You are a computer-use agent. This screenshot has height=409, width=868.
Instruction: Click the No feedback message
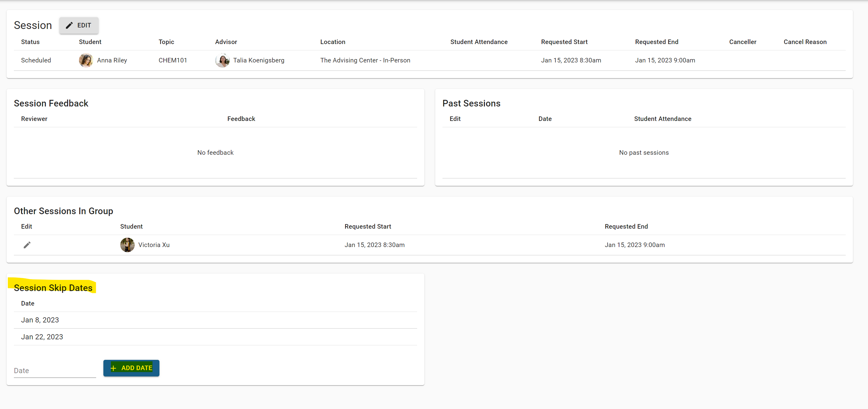[215, 153]
